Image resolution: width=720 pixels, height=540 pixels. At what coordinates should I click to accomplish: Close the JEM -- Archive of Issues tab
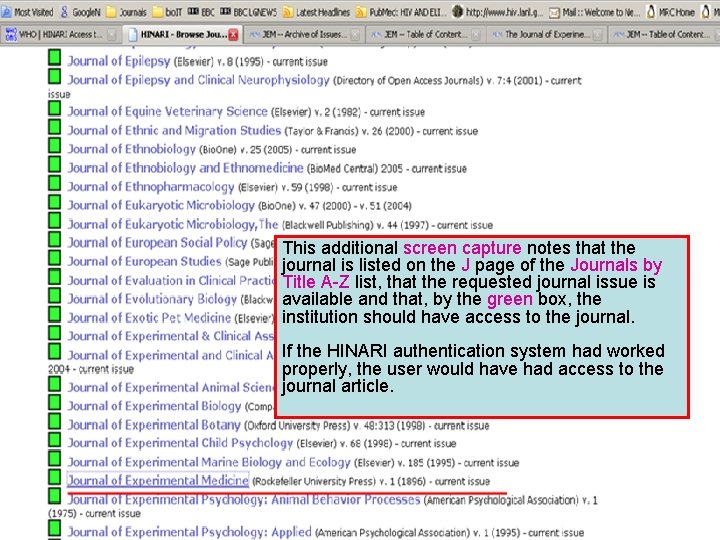(x=355, y=34)
